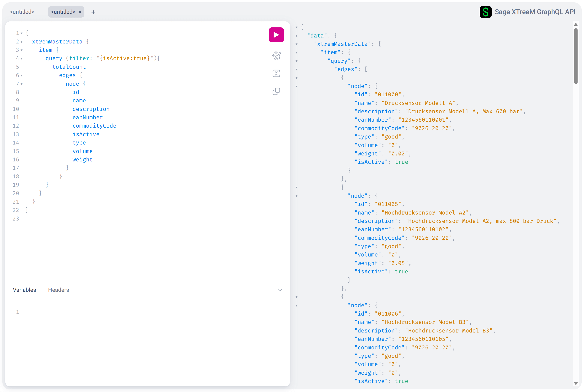Close the second untitled tab

pos(80,12)
